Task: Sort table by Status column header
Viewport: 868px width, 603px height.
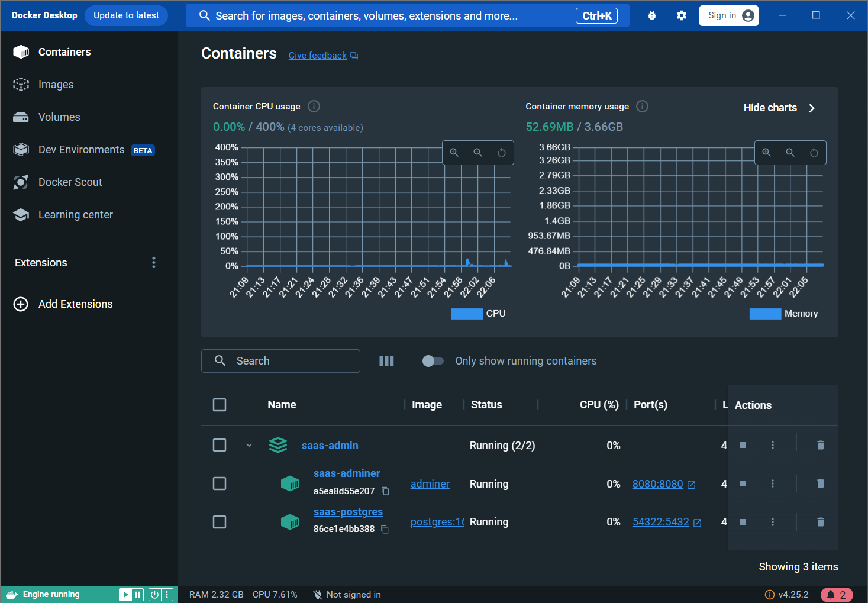Action: point(486,405)
